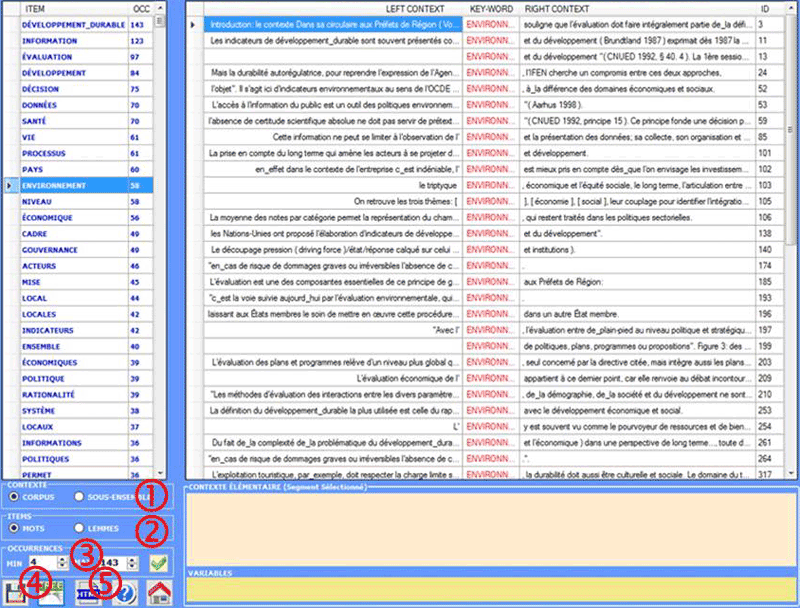Select the CADRE item row

(x=87, y=234)
